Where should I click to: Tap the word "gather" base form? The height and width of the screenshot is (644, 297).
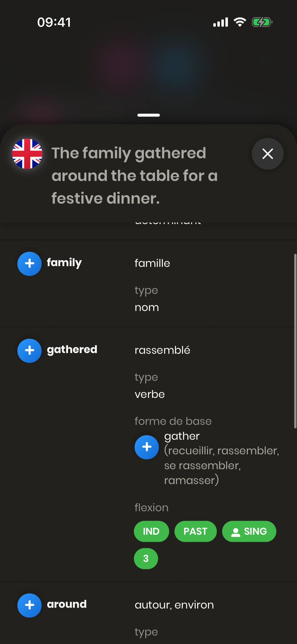click(182, 436)
